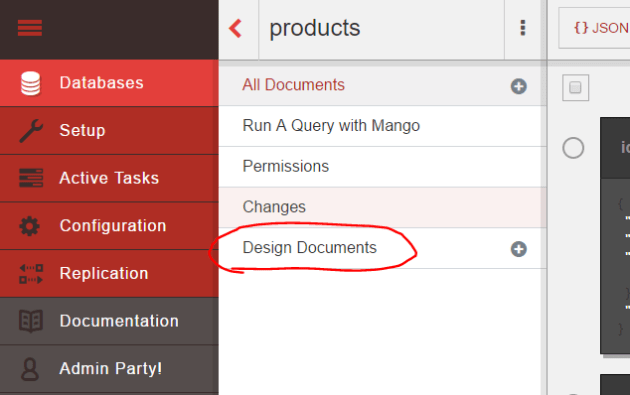Click plus icon next to Design Documents
Screen dimensions: 630x395
pyautogui.click(x=519, y=249)
